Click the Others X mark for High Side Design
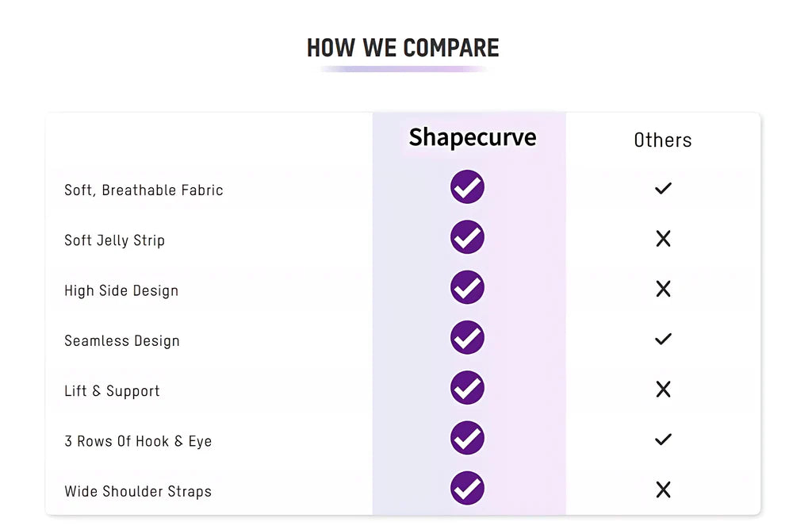The width and height of the screenshot is (812, 526). 663,289
